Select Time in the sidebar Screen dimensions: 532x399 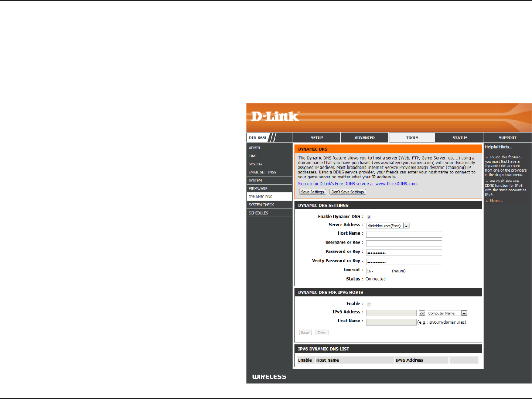coord(269,156)
